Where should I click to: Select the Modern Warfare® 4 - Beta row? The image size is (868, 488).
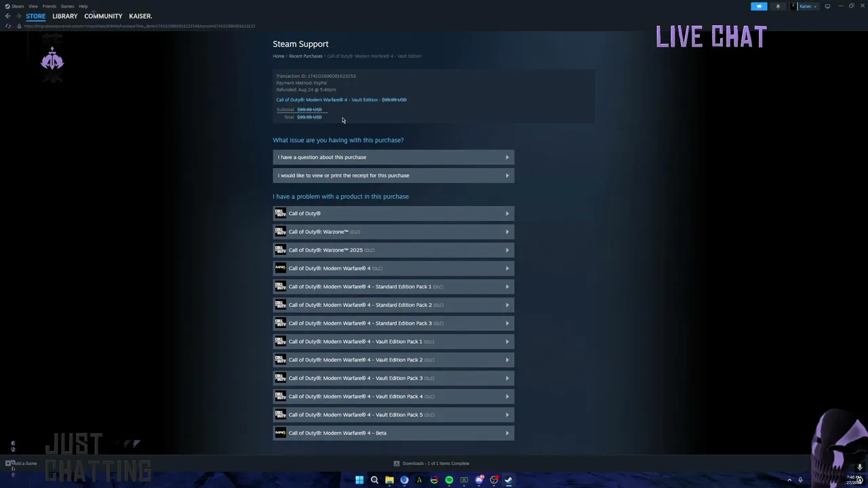[x=393, y=433]
